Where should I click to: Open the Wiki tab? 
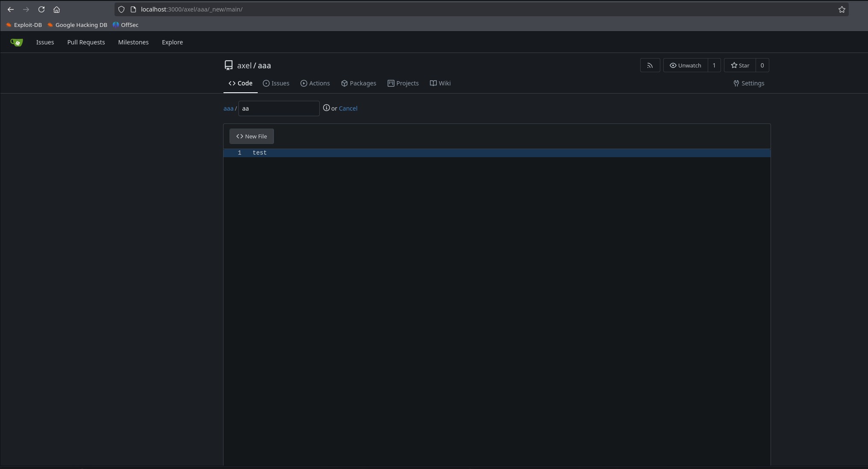coord(440,83)
